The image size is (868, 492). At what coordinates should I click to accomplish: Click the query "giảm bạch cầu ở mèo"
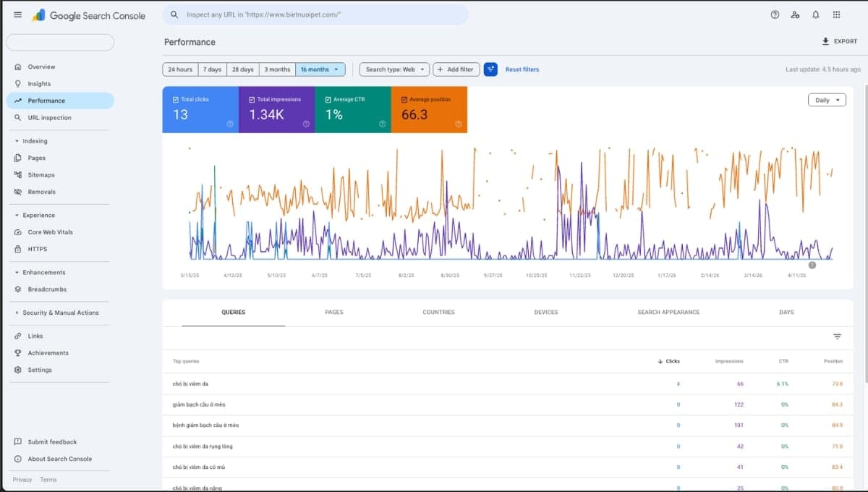click(x=199, y=404)
